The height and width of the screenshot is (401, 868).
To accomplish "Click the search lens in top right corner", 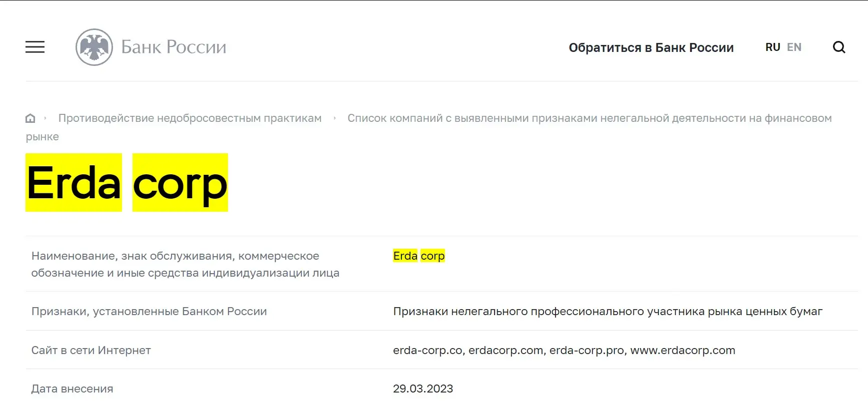I will (x=838, y=47).
